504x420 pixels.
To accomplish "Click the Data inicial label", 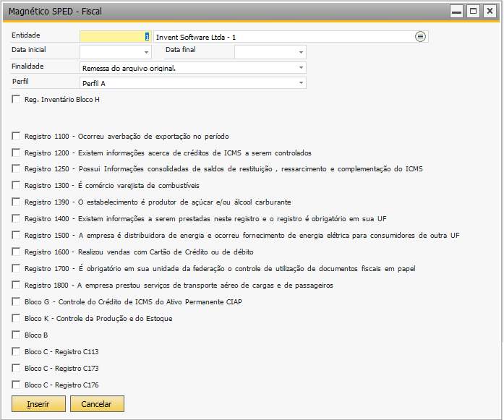I will pos(29,49).
